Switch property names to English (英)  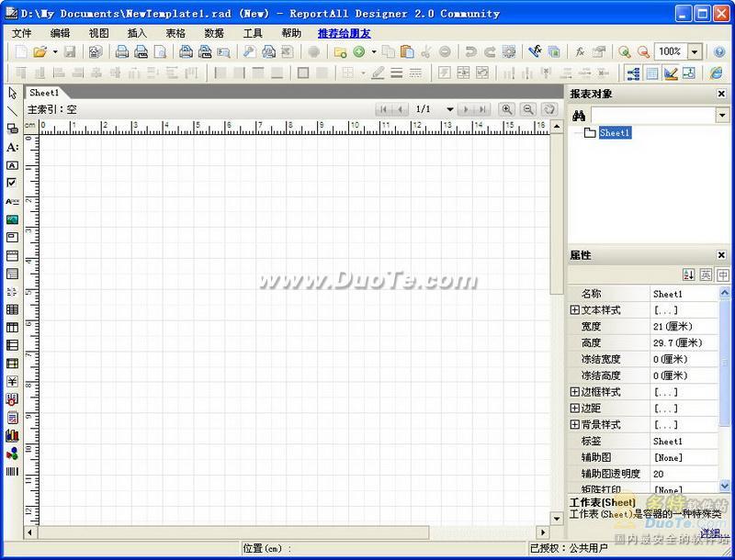coord(706,274)
